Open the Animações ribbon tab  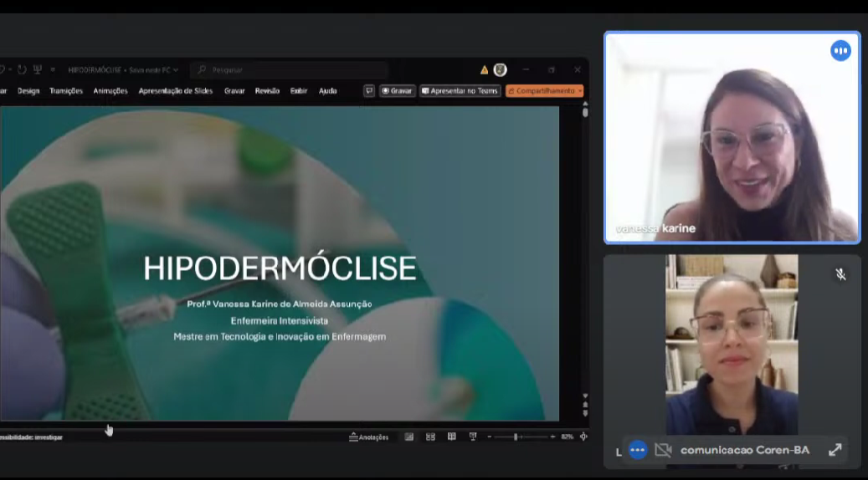point(110,91)
